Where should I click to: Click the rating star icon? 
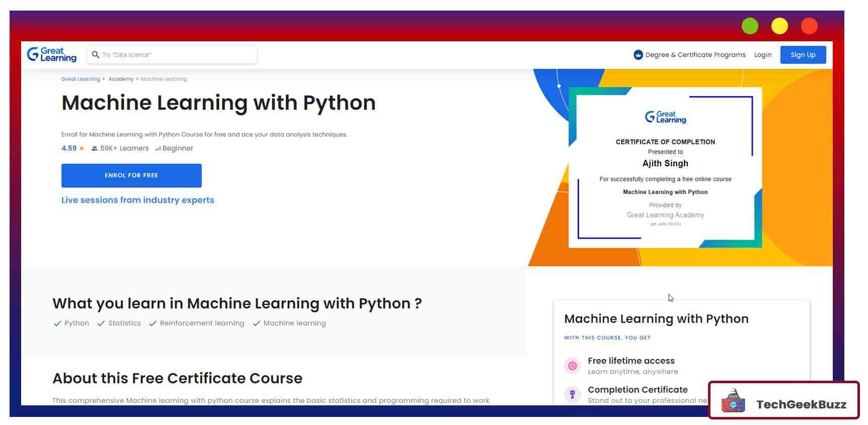click(x=82, y=149)
